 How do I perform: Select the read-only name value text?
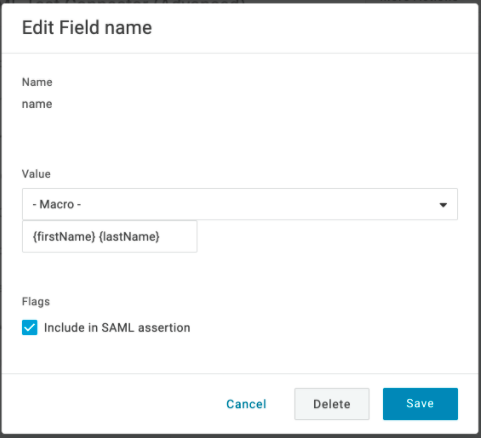click(37, 104)
